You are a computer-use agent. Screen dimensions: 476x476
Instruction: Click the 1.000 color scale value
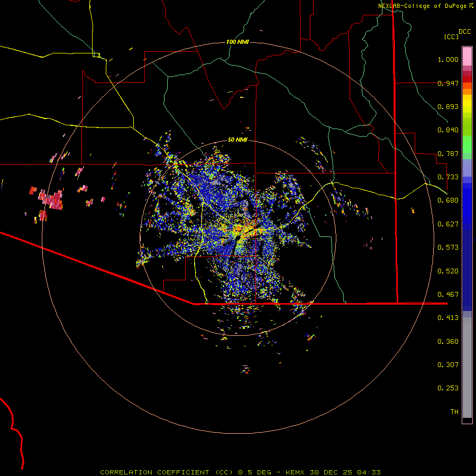pyautogui.click(x=448, y=59)
